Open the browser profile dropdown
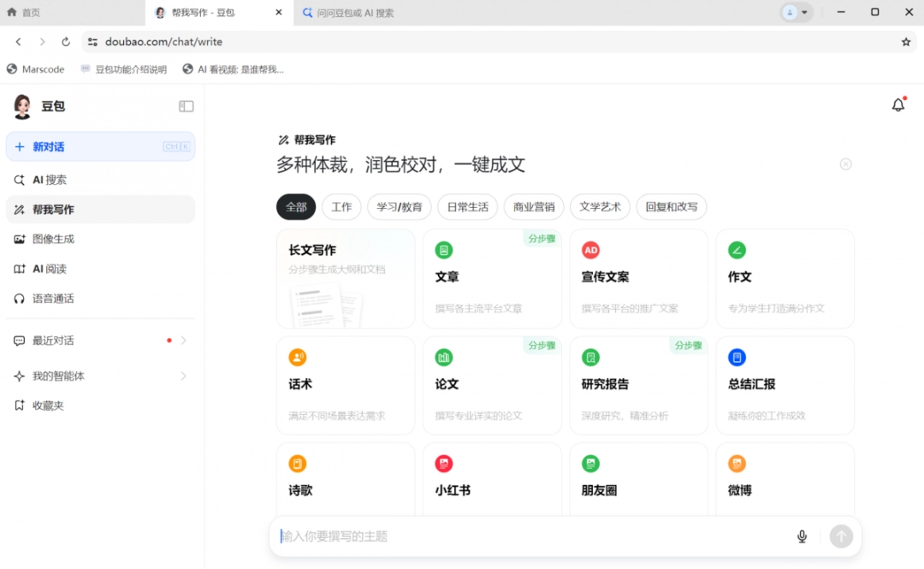Image resolution: width=924 pixels, height=569 pixels. (795, 12)
